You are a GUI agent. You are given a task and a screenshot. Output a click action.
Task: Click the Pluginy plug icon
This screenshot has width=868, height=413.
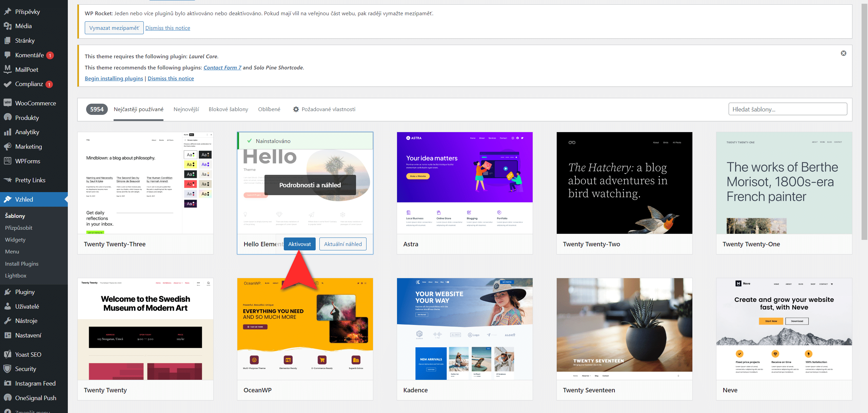pos(7,292)
